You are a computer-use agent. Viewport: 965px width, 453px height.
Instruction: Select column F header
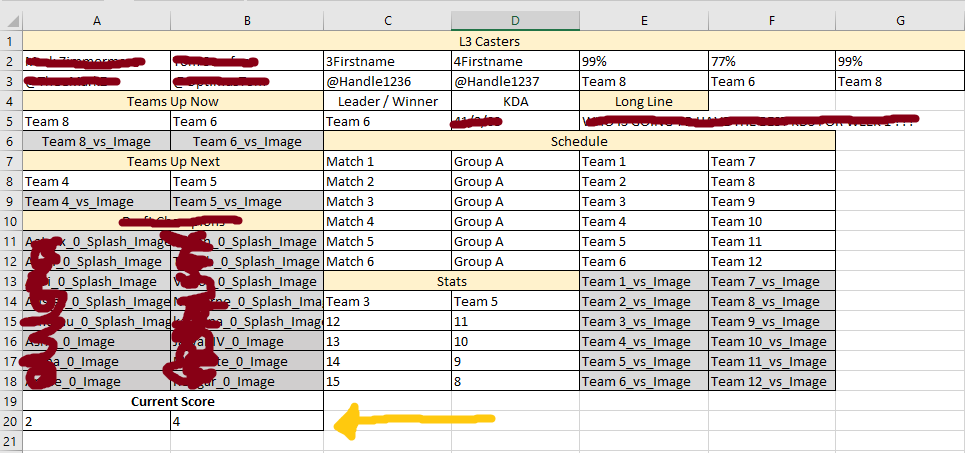point(772,21)
